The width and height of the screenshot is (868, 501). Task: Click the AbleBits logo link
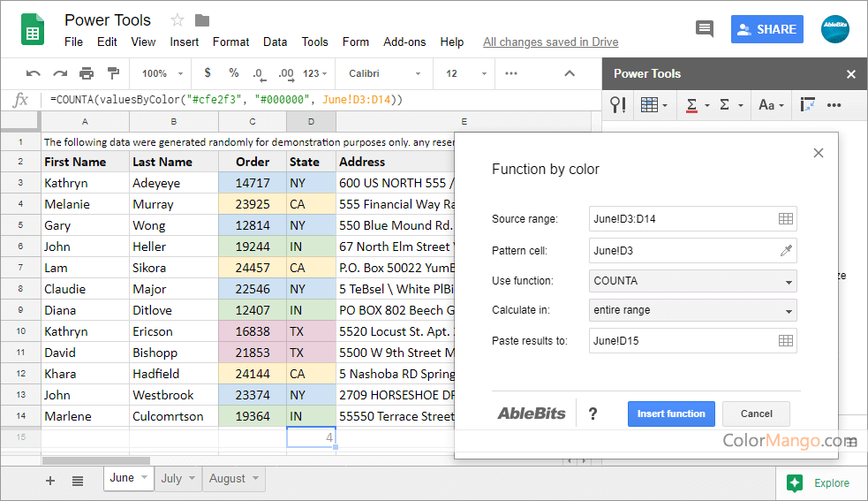click(x=532, y=414)
